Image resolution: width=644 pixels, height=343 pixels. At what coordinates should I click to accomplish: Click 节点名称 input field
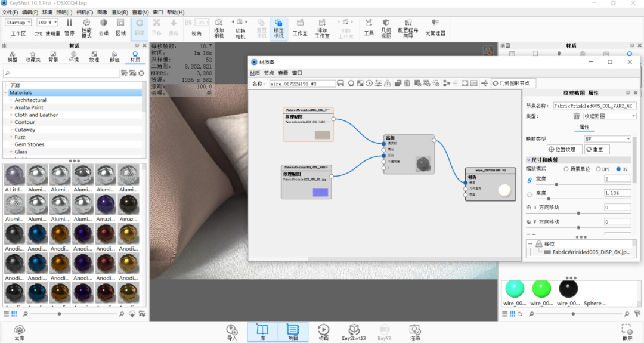tap(595, 106)
